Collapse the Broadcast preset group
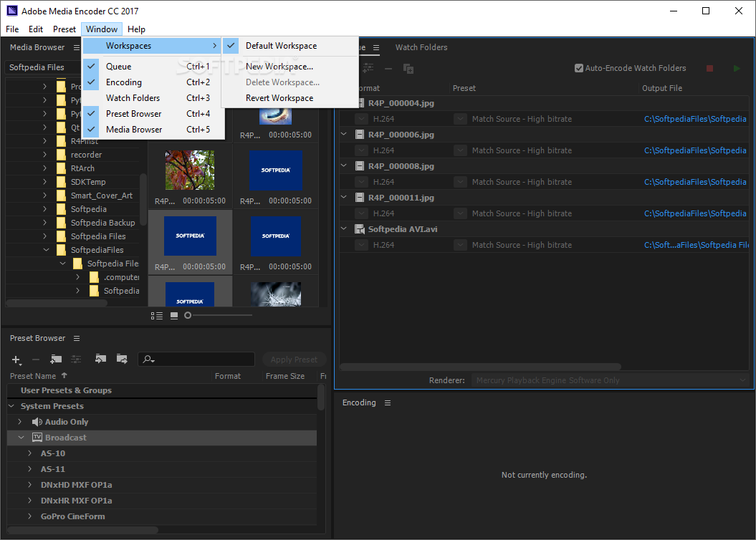The image size is (756, 540). pos(21,438)
